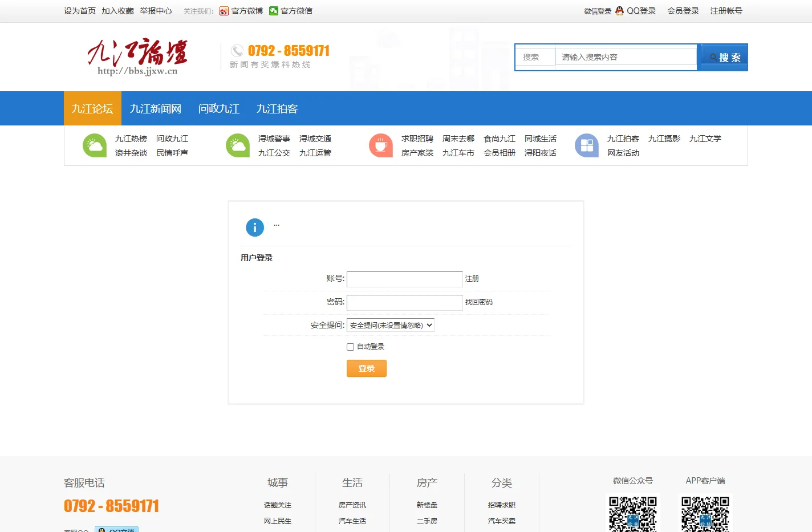Open the 浪井杂谈 board link
Image resolution: width=812 pixels, height=532 pixels.
pos(131,153)
